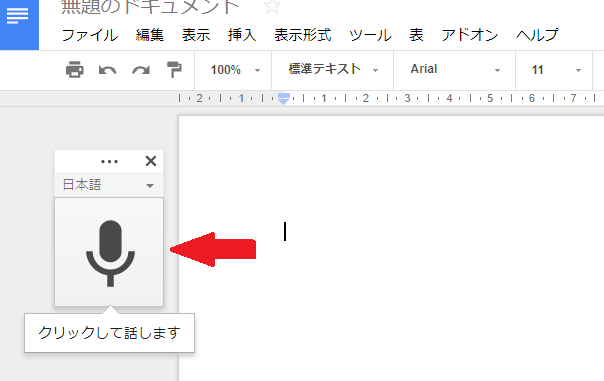This screenshot has height=381, width=604.
Task: Click the undo arrow icon
Action: point(107,70)
